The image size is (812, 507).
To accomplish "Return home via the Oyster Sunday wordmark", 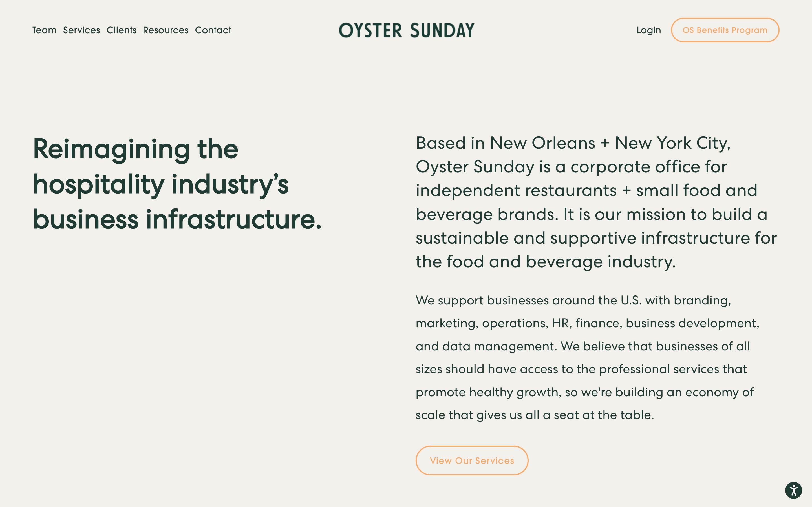I will pyautogui.click(x=406, y=30).
